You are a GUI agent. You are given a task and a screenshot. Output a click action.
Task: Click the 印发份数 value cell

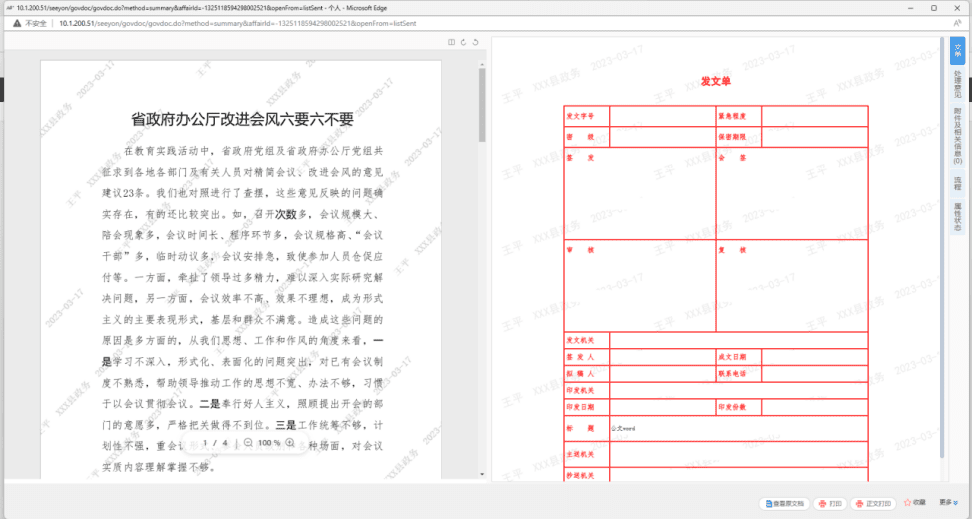814,407
